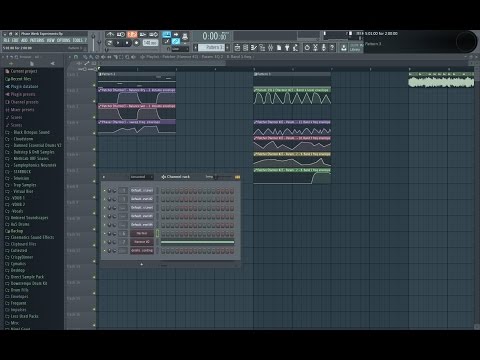The width and height of the screenshot is (480, 360).
Task: Toggle the highlighted orange countdown icon
Action: [x=132, y=34]
